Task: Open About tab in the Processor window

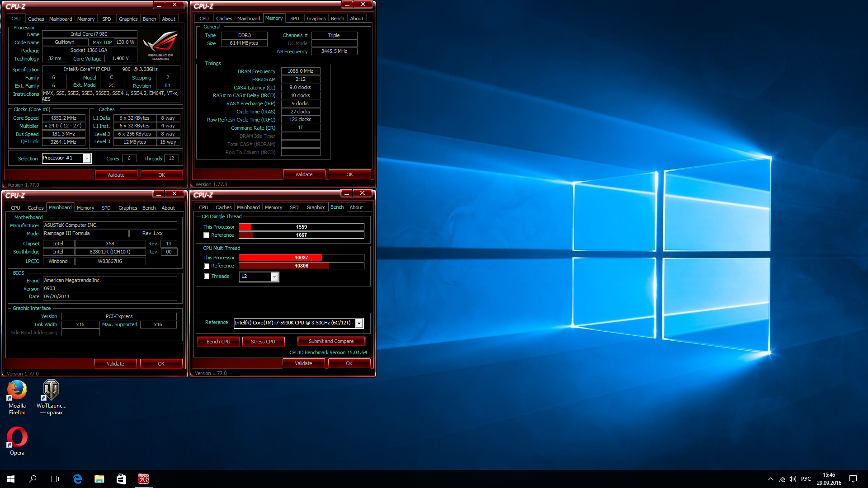Action: click(x=169, y=19)
